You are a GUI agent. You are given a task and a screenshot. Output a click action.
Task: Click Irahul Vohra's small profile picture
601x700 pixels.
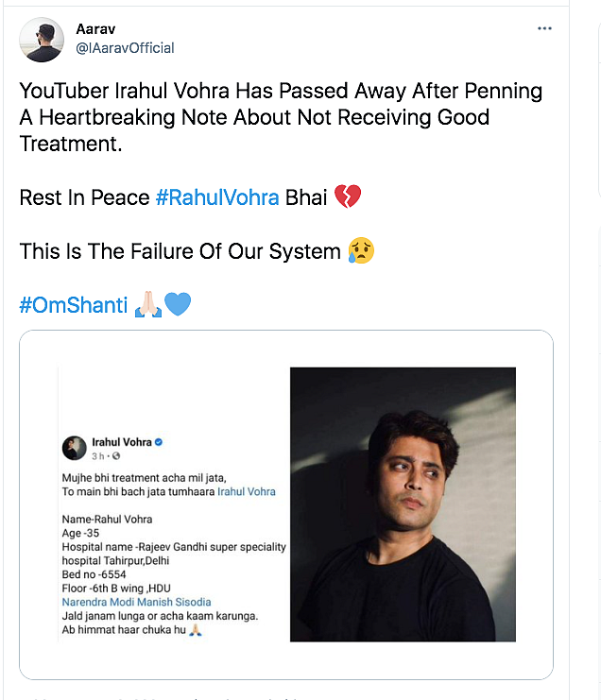pyautogui.click(x=74, y=448)
